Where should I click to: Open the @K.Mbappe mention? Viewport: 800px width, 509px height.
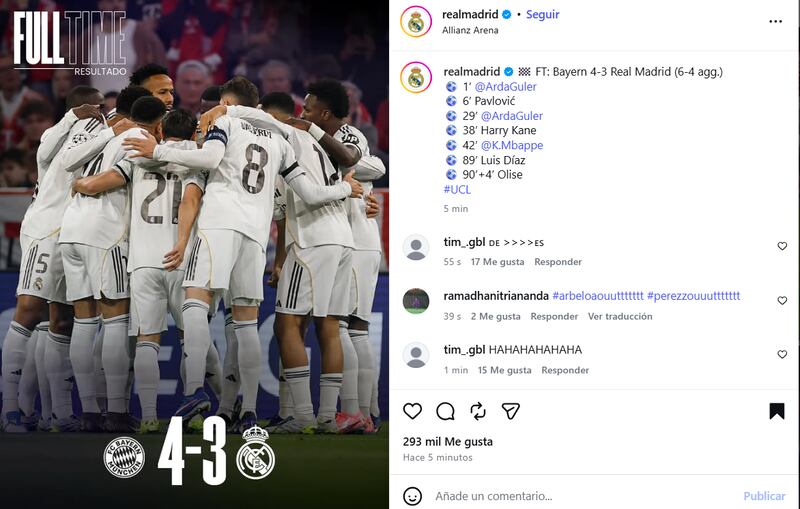512,145
